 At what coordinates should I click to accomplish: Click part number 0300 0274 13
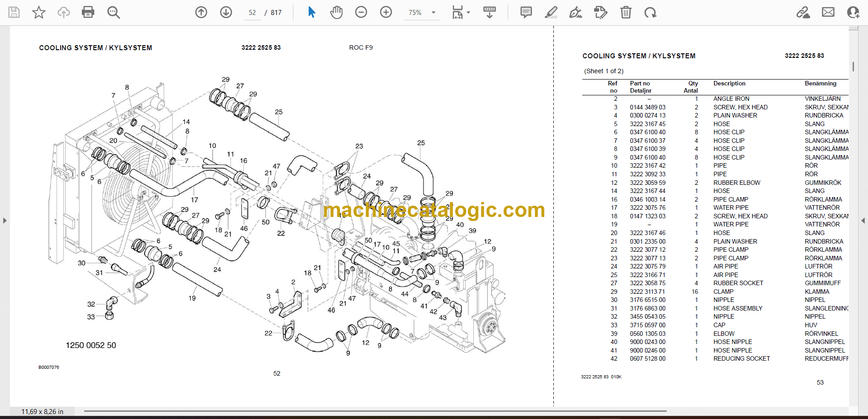(648, 115)
